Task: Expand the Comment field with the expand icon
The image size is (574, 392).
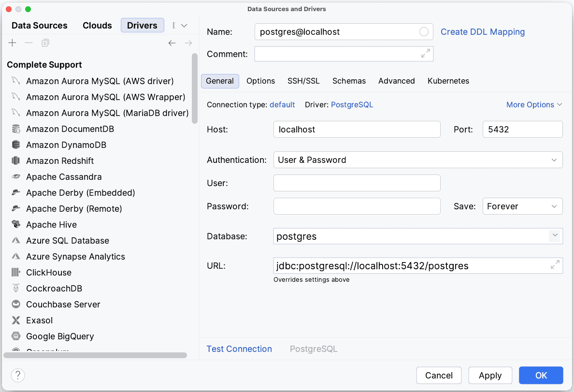Action: tap(425, 54)
